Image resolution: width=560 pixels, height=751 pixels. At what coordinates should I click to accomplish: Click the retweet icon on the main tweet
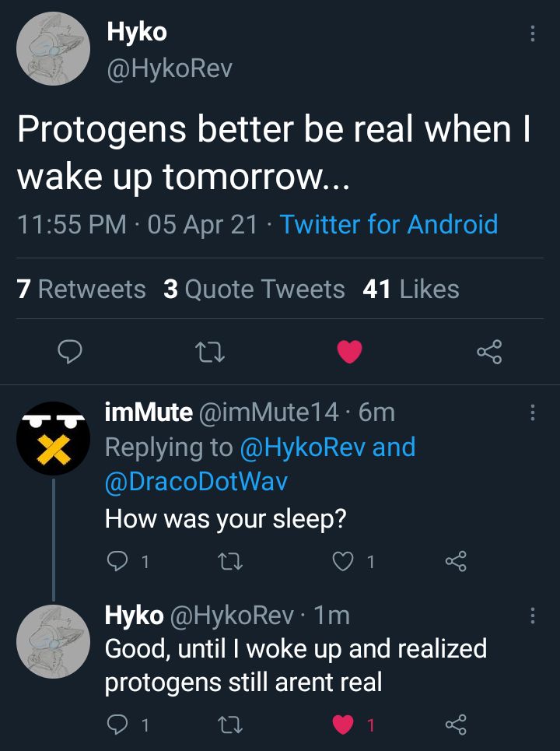pyautogui.click(x=208, y=352)
